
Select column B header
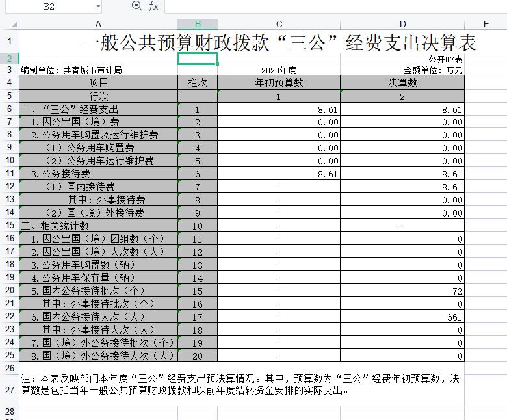tap(197, 24)
